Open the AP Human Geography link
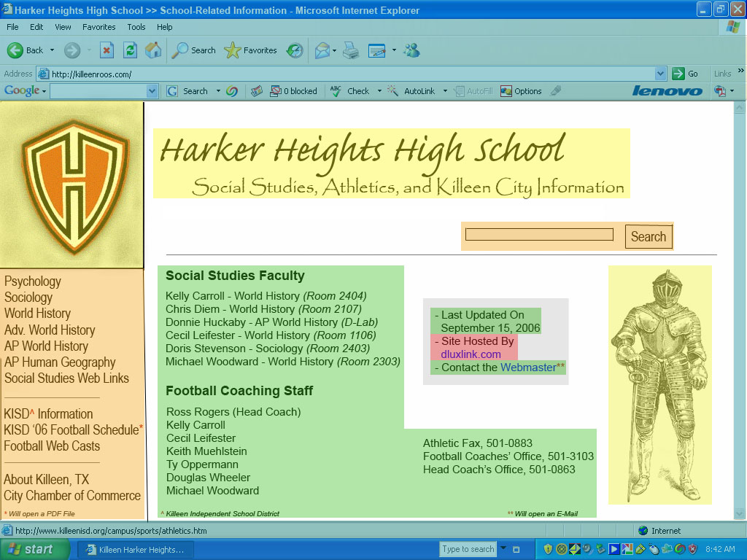This screenshot has height=560, width=747. point(60,362)
